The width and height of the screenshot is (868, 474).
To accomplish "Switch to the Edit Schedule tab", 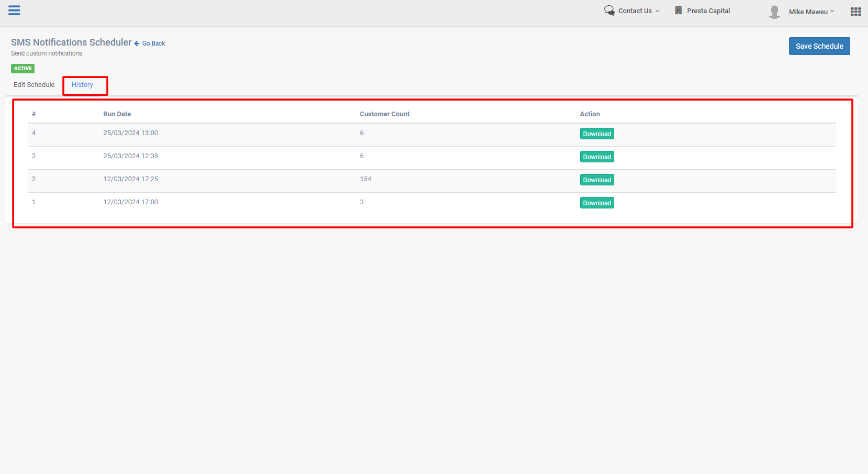I will (34, 85).
